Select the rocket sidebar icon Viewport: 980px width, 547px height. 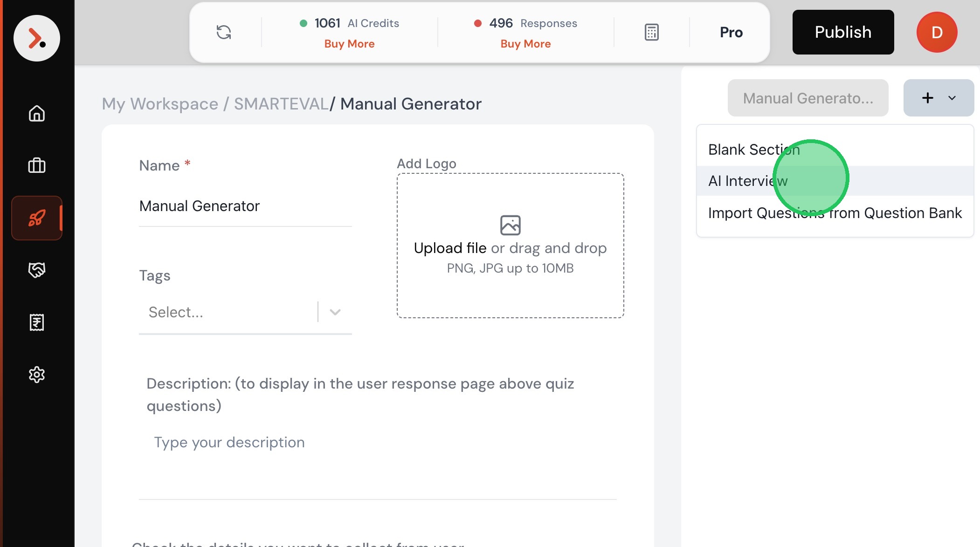pyautogui.click(x=36, y=218)
